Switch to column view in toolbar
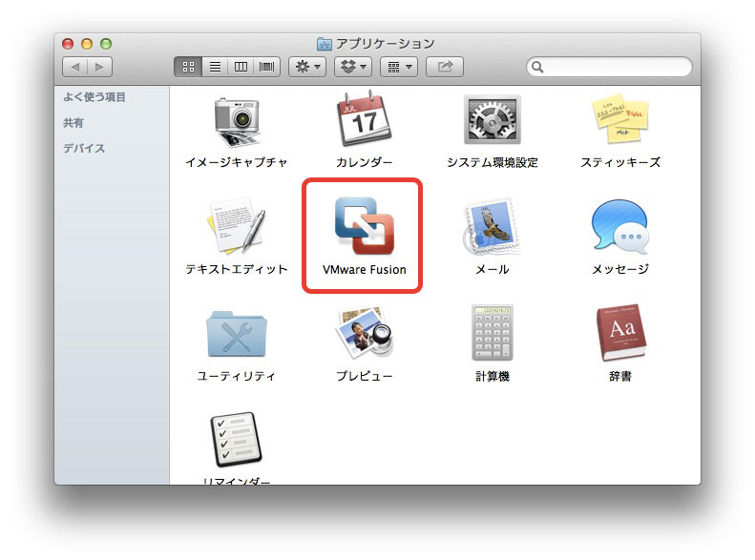Screen dimensions: 755x560 click(x=241, y=67)
